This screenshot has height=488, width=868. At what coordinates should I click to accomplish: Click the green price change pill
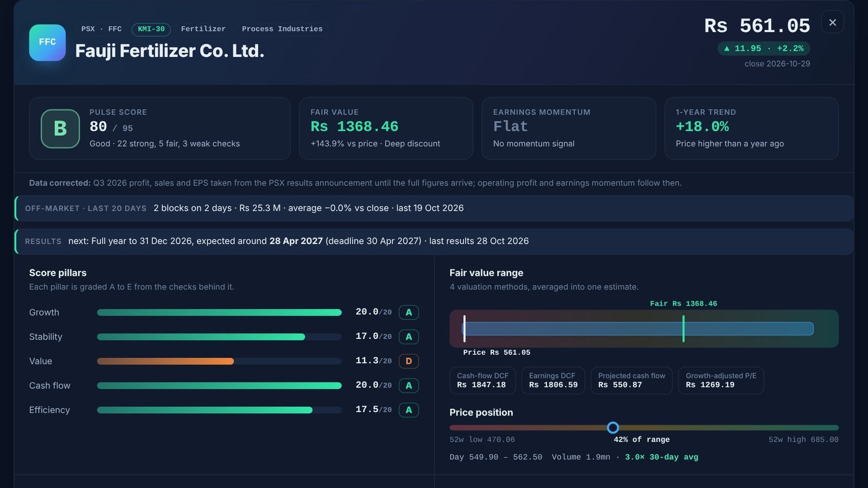click(x=764, y=48)
